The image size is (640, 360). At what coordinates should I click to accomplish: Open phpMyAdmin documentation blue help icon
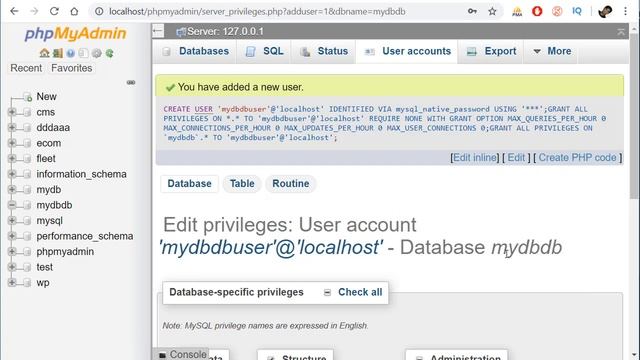[71, 53]
